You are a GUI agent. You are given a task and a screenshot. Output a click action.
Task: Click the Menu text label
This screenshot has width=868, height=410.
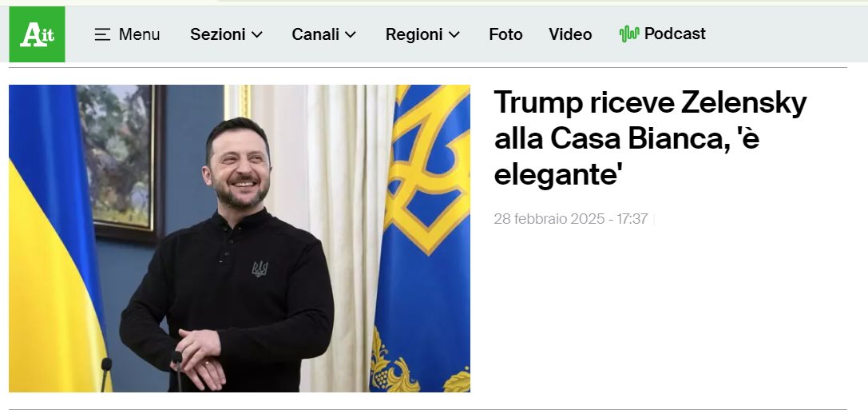click(x=139, y=34)
